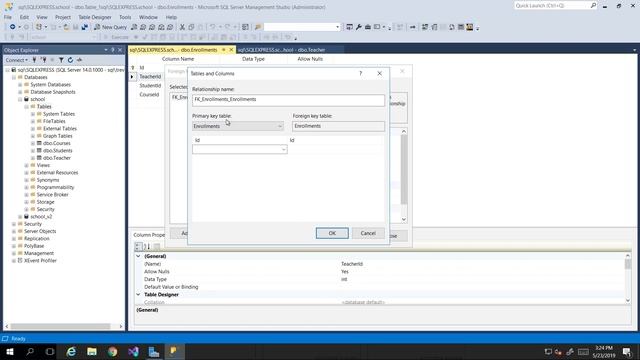The width and height of the screenshot is (640, 360).
Task: Click the Relationship name text field
Action: click(x=288, y=100)
